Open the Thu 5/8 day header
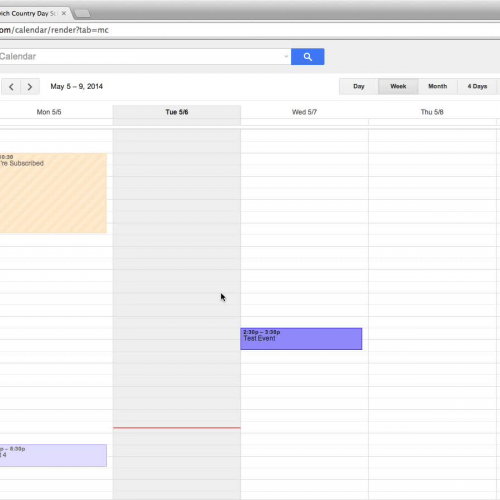This screenshot has height=500, width=500. point(432,112)
